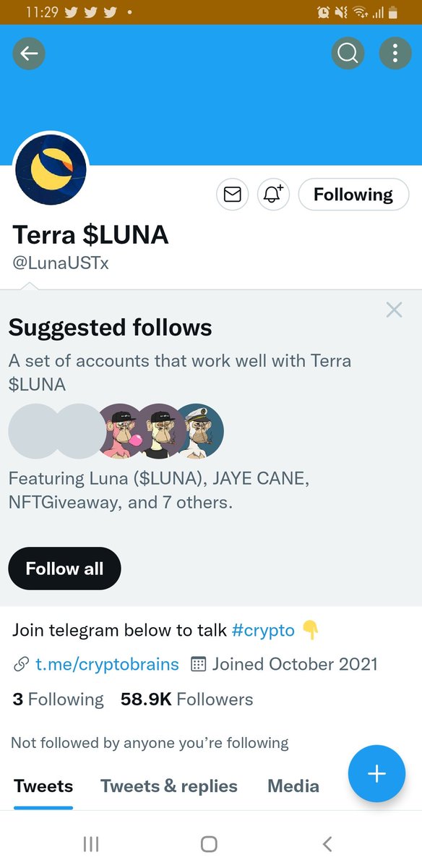View the 58.9K Followers list

coord(187,699)
